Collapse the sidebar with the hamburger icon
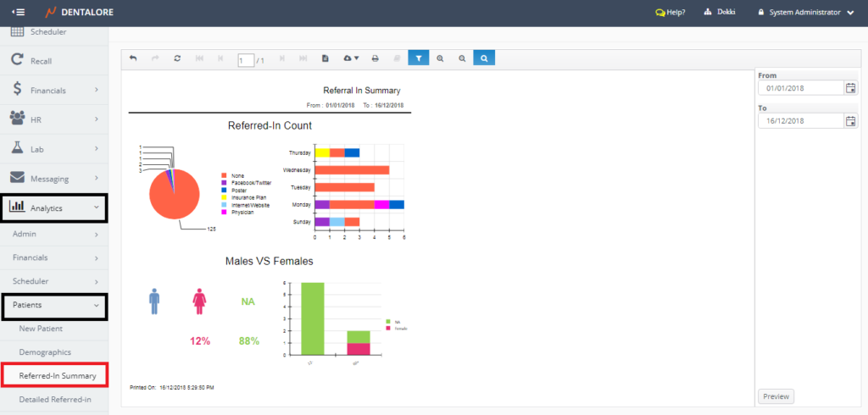This screenshot has height=415, width=868. [x=18, y=13]
